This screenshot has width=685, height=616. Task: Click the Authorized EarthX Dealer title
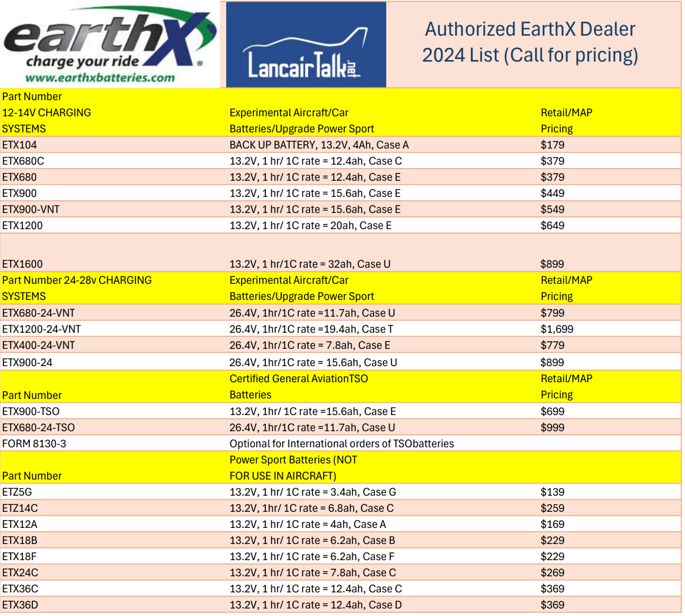tap(530, 29)
